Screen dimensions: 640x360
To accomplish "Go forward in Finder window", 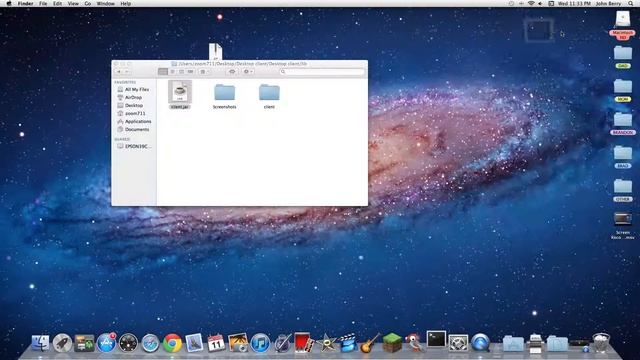I will coord(127,71).
